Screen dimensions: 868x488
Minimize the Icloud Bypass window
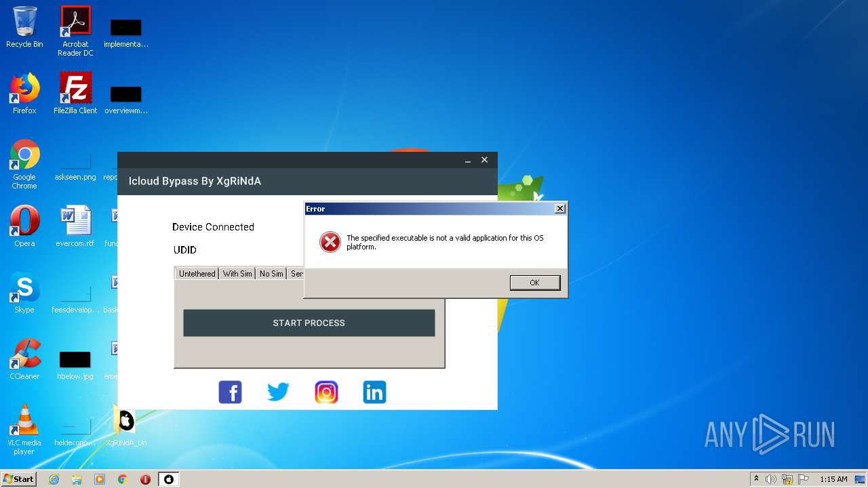click(468, 161)
